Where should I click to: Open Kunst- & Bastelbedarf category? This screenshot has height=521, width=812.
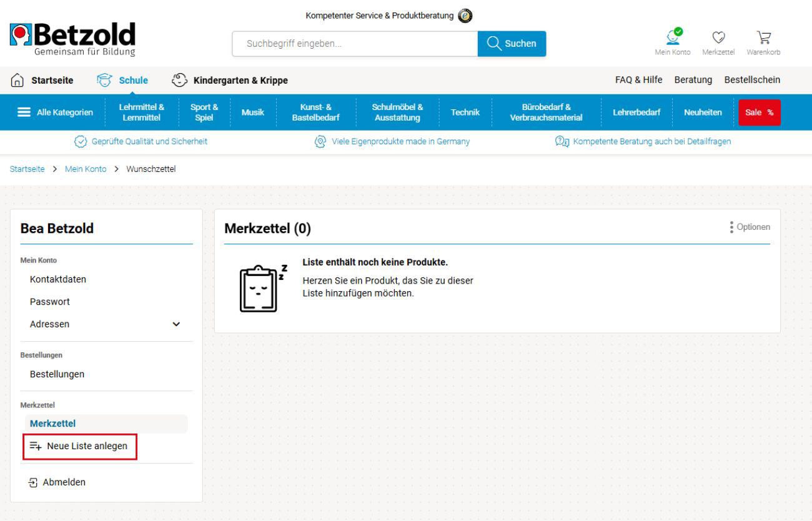[316, 112]
